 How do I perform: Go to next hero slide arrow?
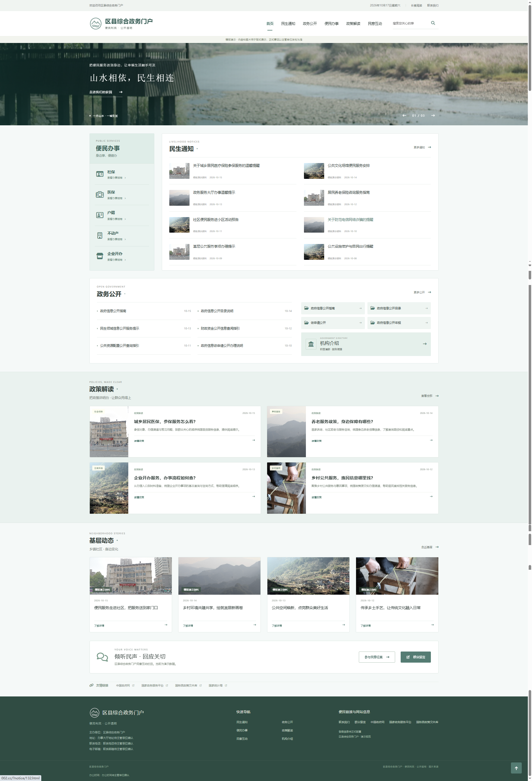[x=433, y=116]
